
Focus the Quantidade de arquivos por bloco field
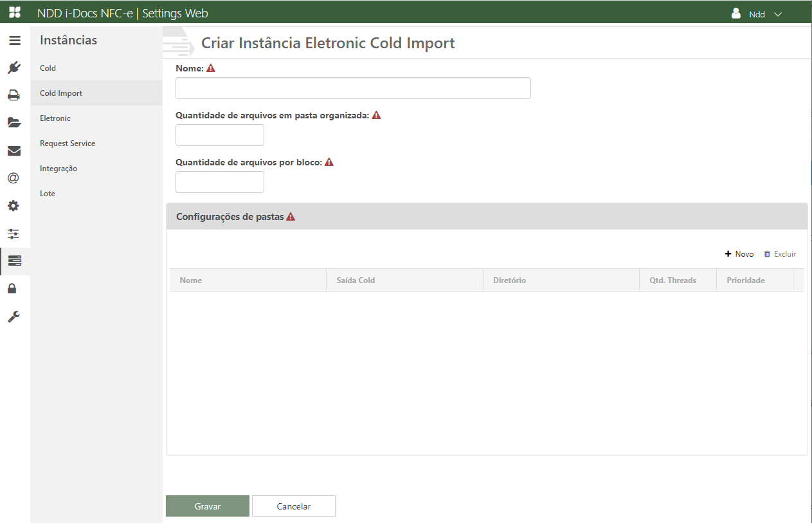click(220, 182)
